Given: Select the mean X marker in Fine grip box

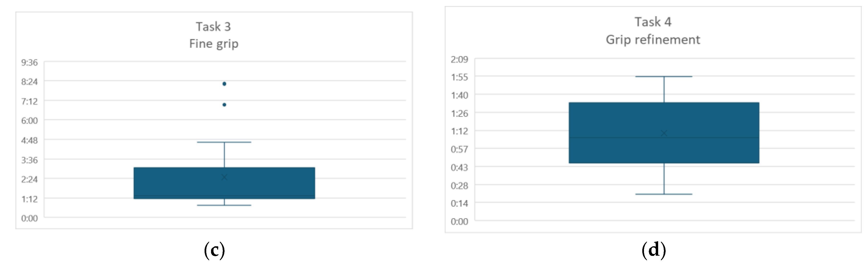Looking at the screenshot, I should pos(224,177).
